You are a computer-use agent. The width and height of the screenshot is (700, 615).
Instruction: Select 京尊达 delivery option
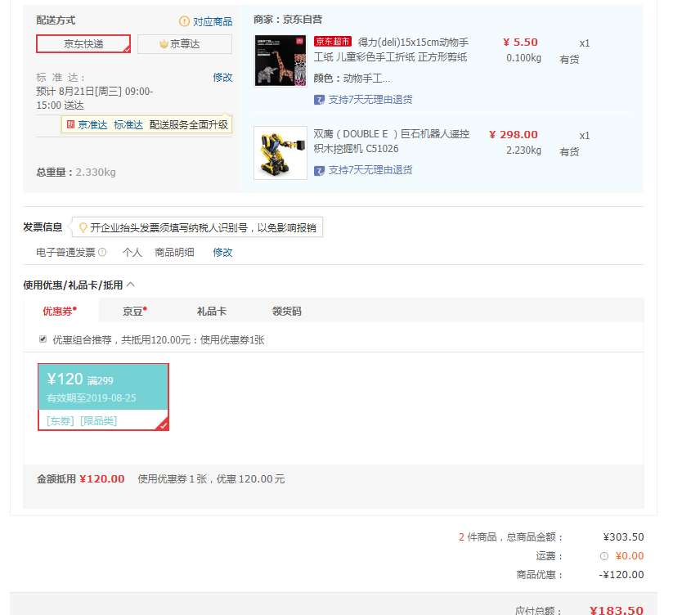(x=185, y=44)
